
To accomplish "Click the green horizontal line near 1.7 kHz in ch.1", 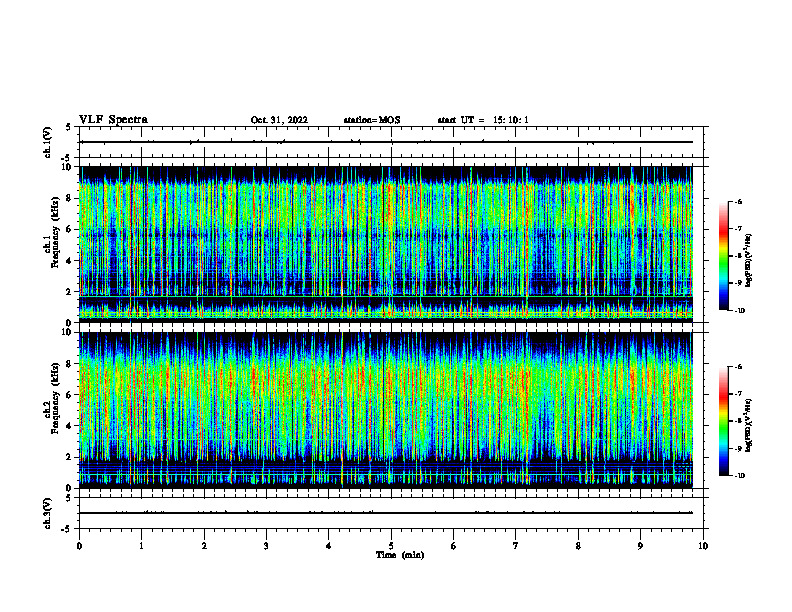I will [x=386, y=296].
